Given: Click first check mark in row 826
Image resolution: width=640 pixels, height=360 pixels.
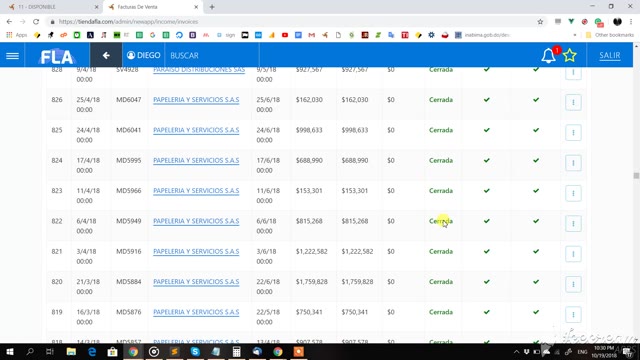Looking at the screenshot, I should (487, 100).
